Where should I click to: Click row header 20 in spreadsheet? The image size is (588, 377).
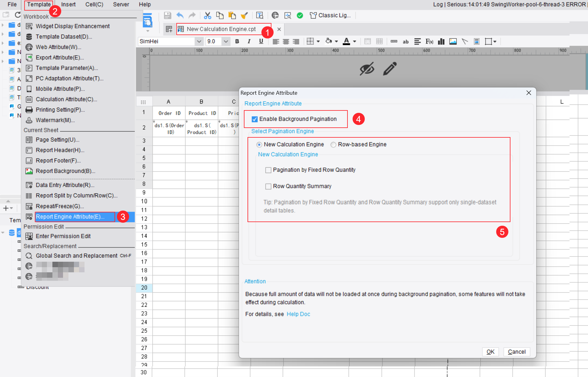coord(144,288)
